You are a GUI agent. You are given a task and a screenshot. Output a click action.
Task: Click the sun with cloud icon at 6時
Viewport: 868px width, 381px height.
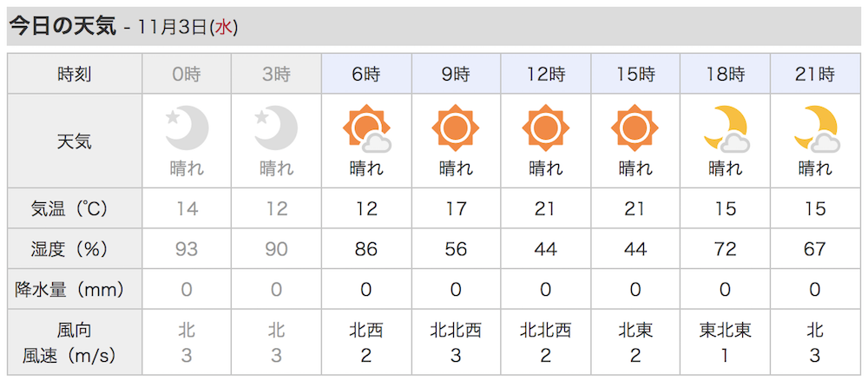[x=366, y=128]
